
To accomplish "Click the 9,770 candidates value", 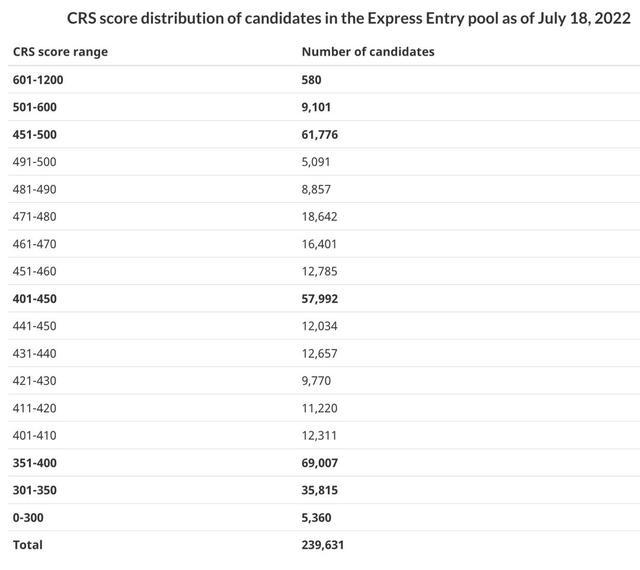I will tap(316, 381).
